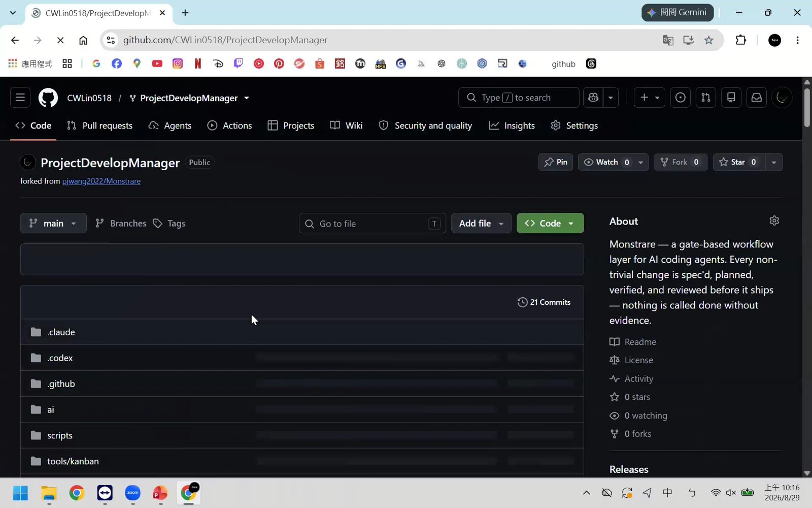The height and width of the screenshot is (508, 812).
Task: Go to GitHub home via Octocat logo
Action: pyautogui.click(x=48, y=98)
